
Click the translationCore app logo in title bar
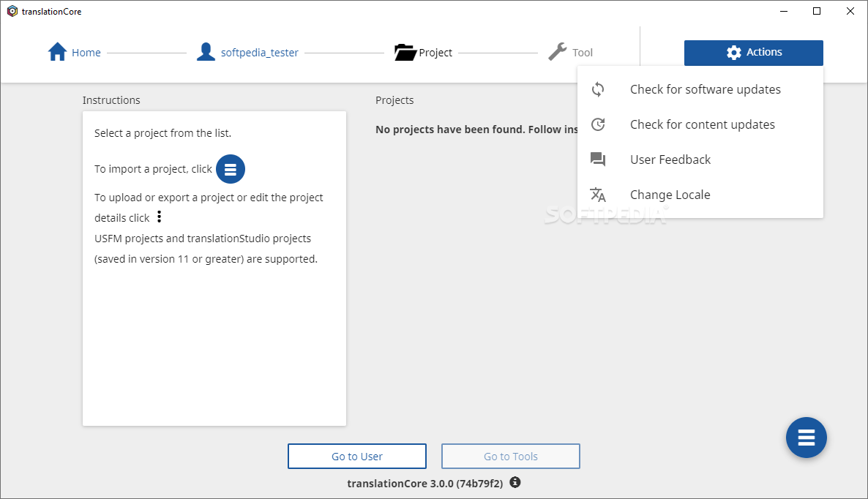click(x=12, y=11)
